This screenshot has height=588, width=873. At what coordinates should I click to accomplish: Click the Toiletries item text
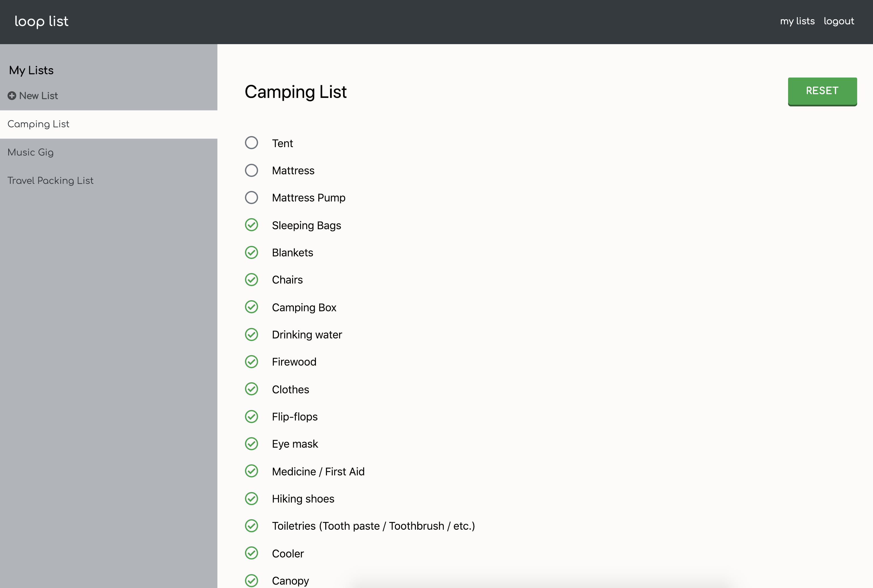pos(373,526)
